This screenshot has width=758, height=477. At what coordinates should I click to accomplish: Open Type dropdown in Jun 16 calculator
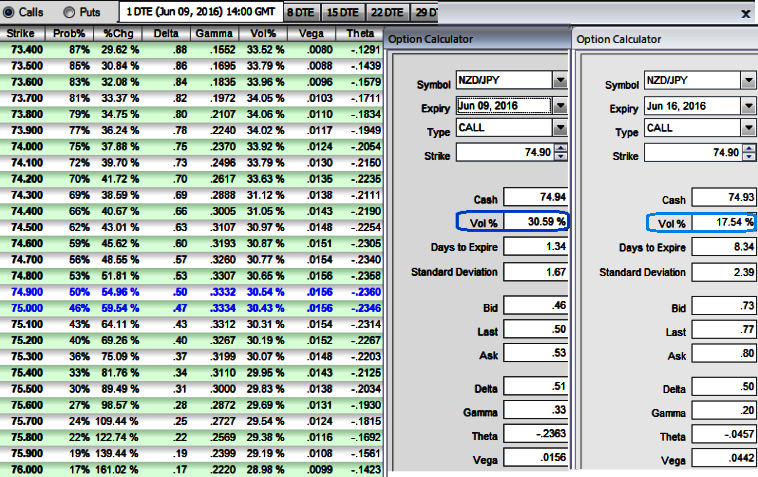748,129
